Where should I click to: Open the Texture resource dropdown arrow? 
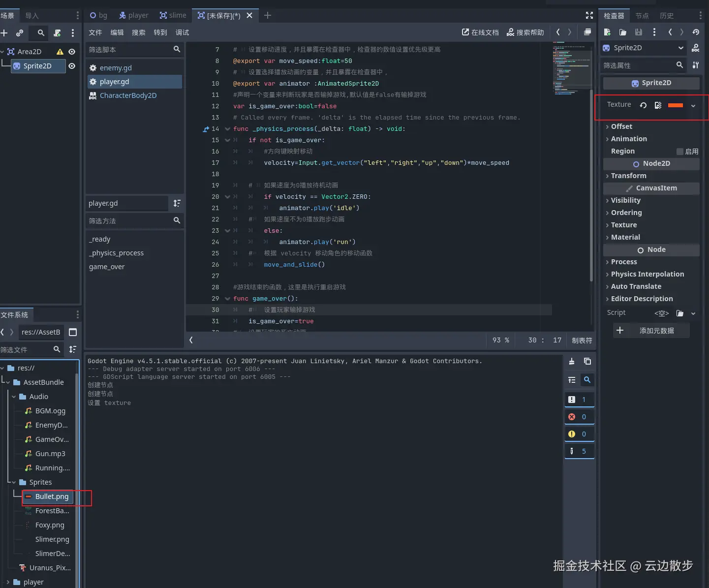tap(693, 105)
